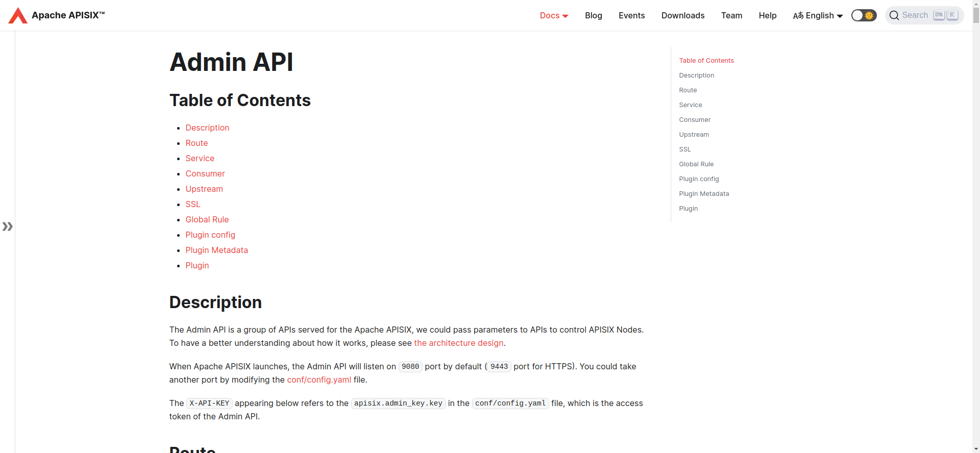Jump to SSL in the page list
The image size is (980, 453).
tap(192, 204)
